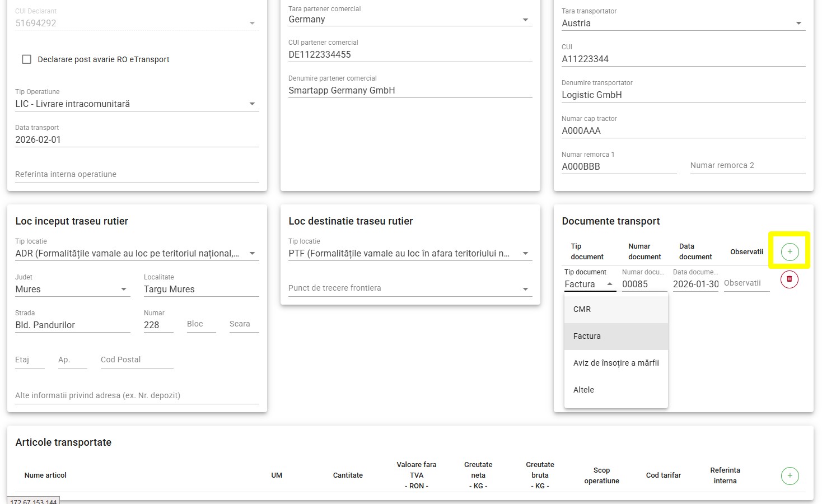Open Tip locatie dropdown for start location
This screenshot has width=822, height=504.
coord(137,254)
